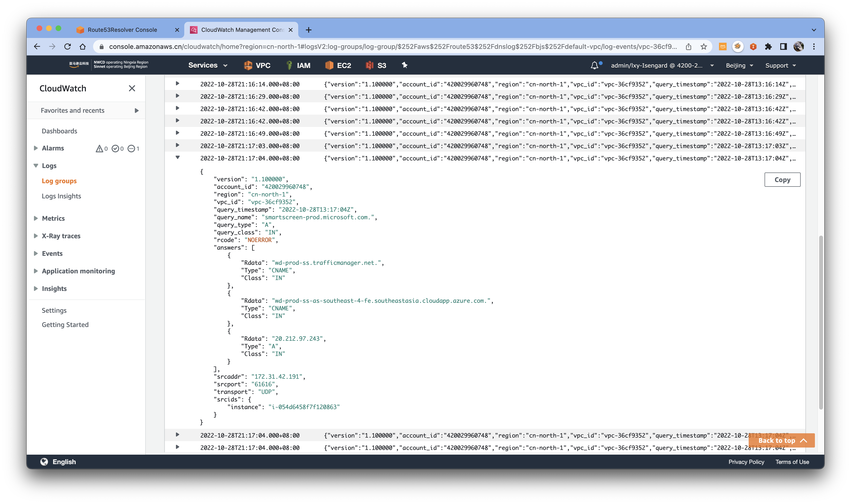Screen dimensions: 851x504
Task: Open Chrome three-dot menu
Action: tap(814, 47)
